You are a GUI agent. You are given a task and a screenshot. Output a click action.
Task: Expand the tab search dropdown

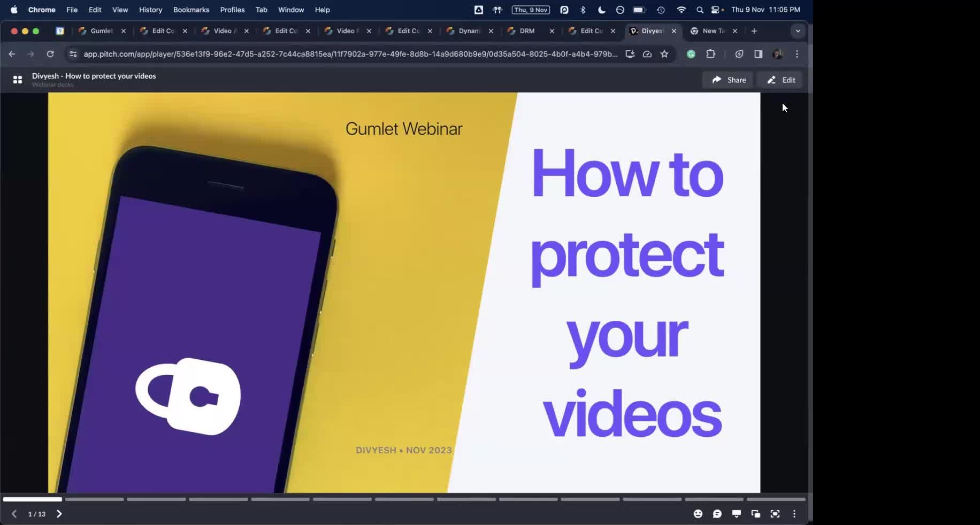point(798,31)
